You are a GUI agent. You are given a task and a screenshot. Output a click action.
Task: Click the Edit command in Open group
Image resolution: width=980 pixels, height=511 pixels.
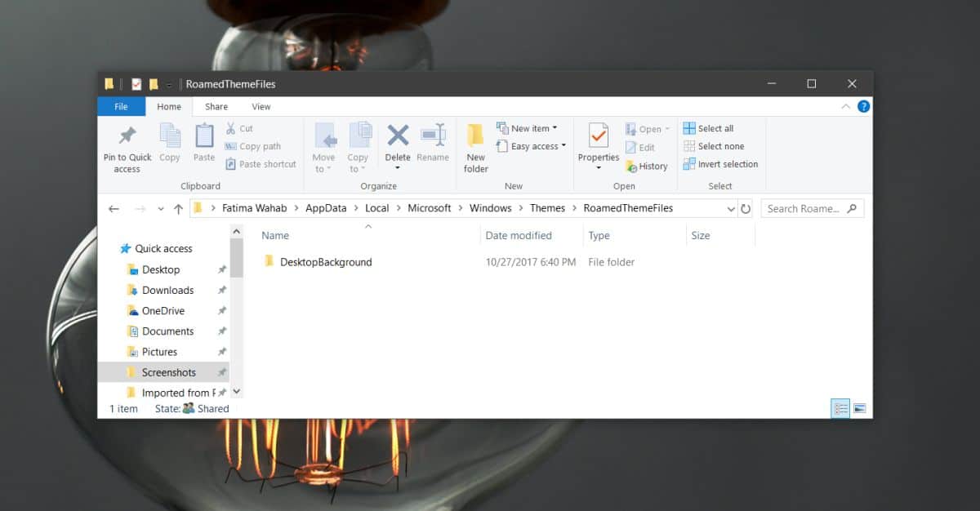[x=640, y=148]
